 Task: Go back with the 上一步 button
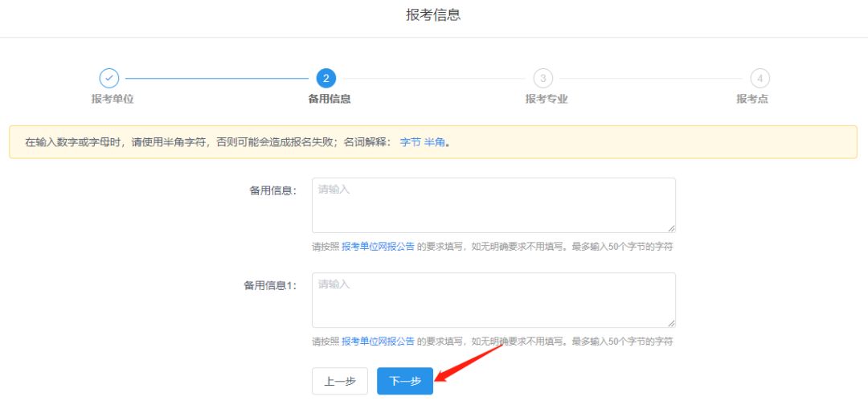pyautogui.click(x=339, y=382)
